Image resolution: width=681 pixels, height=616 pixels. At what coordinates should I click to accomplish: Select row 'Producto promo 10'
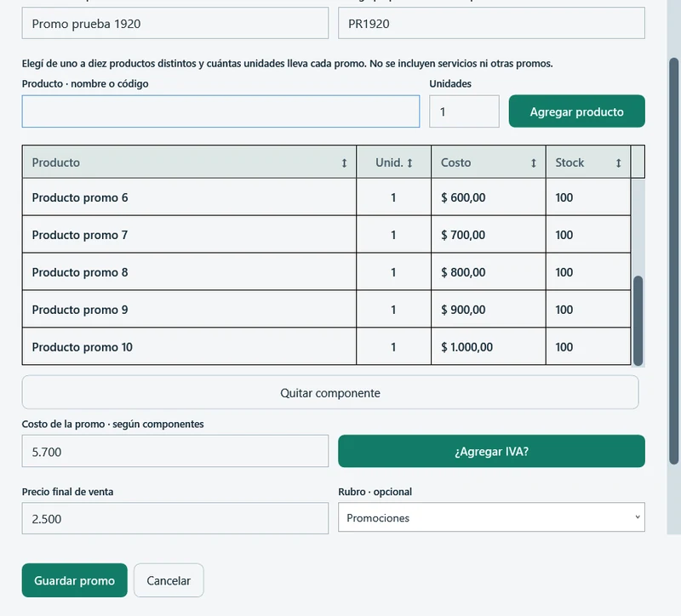click(x=326, y=346)
